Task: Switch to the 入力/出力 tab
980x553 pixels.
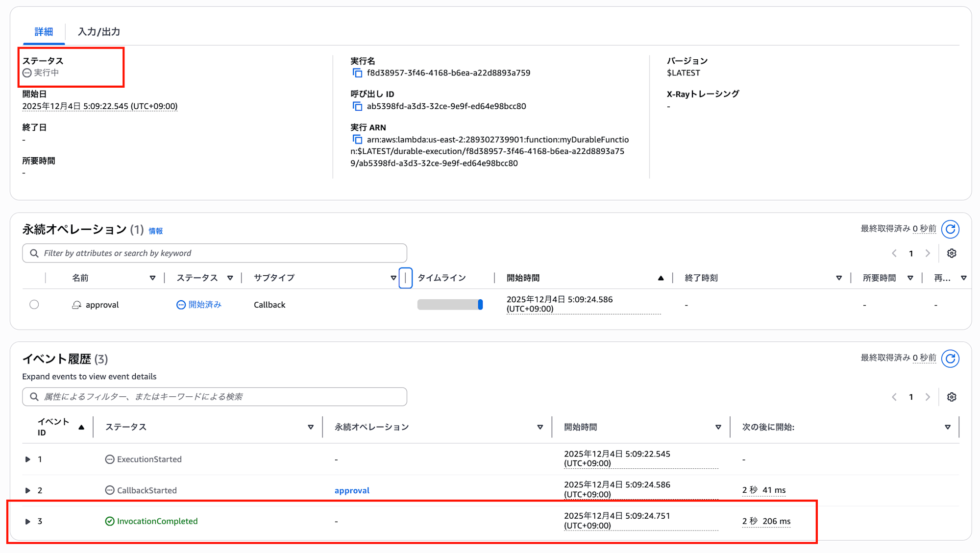Action: (x=99, y=32)
